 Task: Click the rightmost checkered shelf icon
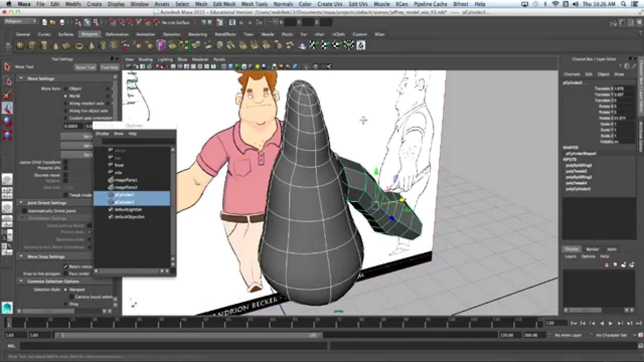pyautogui.click(x=361, y=45)
